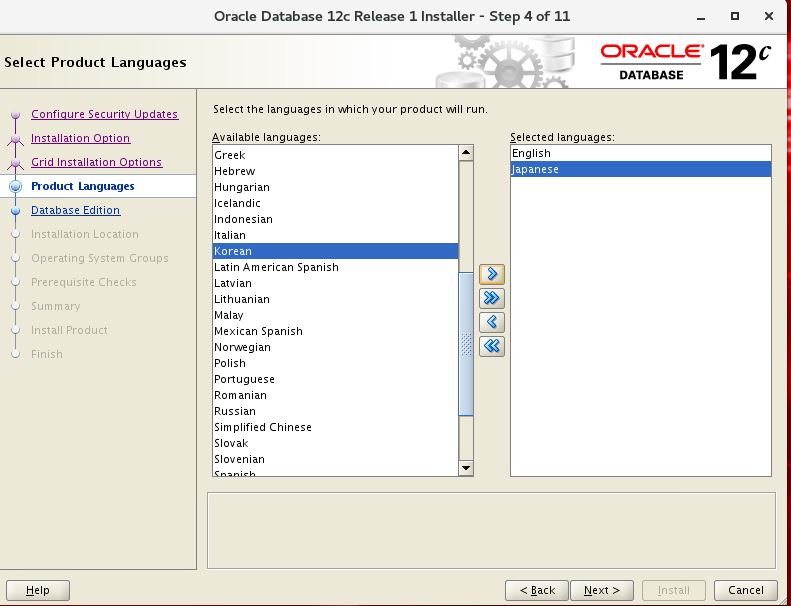Select Lithuanian in the list
The image size is (791, 606).
click(x=335, y=299)
